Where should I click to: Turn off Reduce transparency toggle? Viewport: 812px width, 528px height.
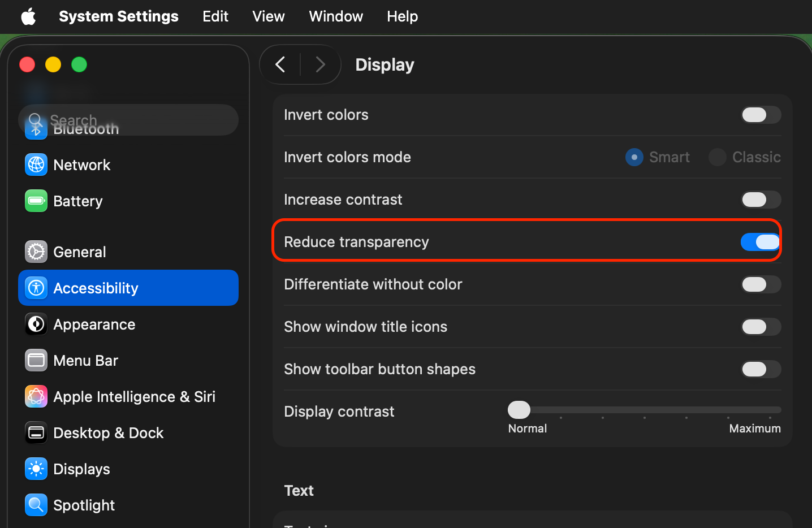tap(761, 242)
